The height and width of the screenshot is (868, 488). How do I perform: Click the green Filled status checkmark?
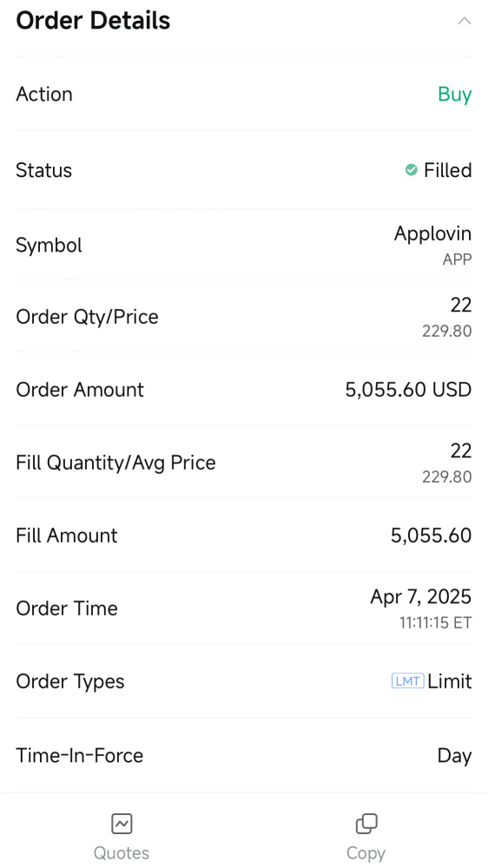(411, 170)
